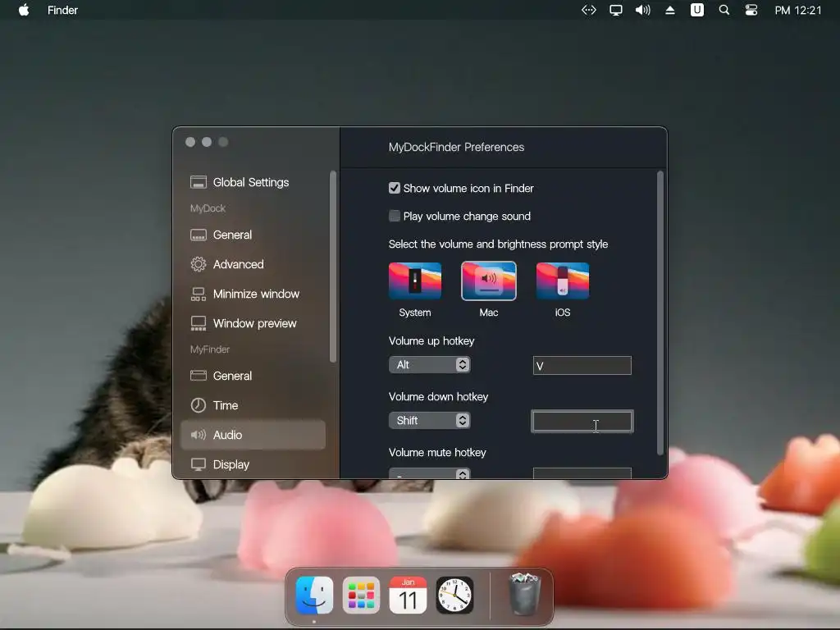Screen dimensions: 840x630
Task: Open Control Center toggles icon
Action: tap(751, 10)
